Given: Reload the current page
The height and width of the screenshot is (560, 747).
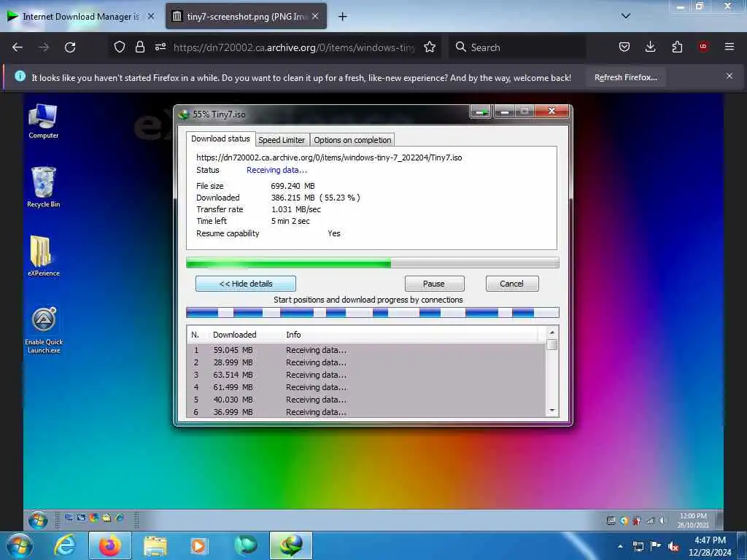Looking at the screenshot, I should (70, 47).
